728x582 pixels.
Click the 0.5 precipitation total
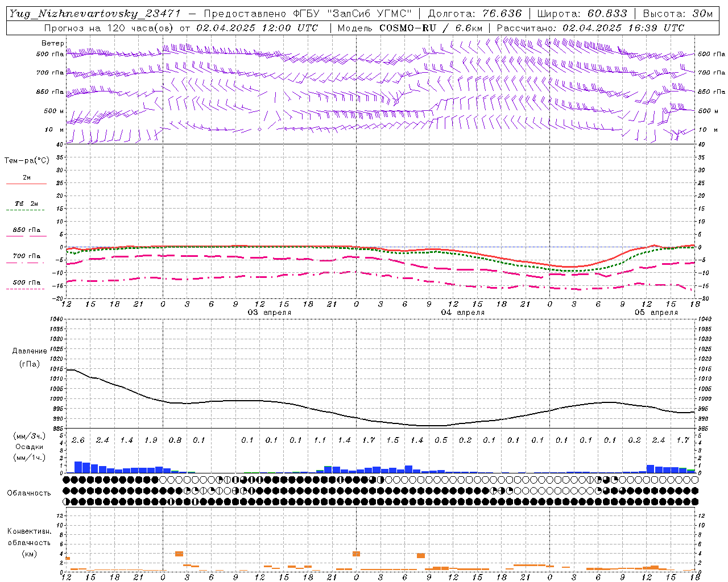(441, 440)
